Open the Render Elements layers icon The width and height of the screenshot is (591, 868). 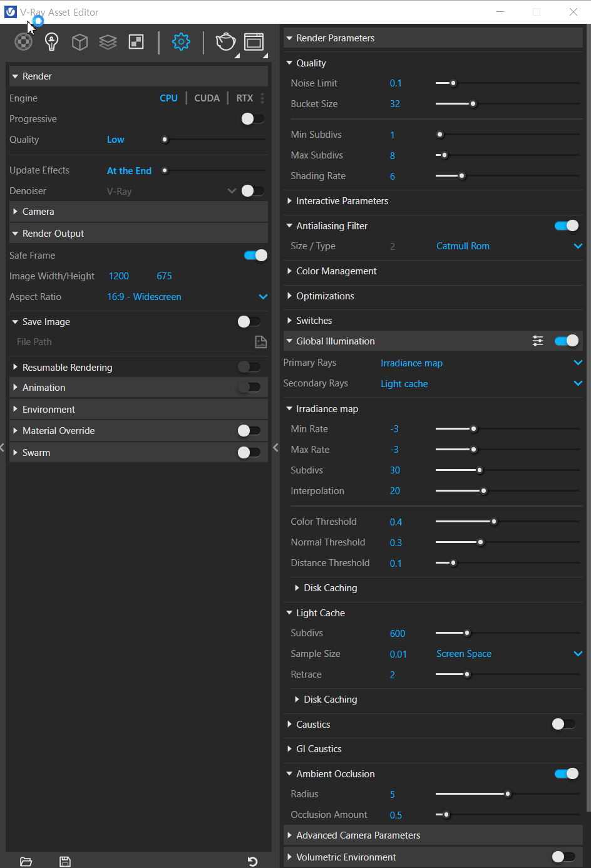[108, 42]
